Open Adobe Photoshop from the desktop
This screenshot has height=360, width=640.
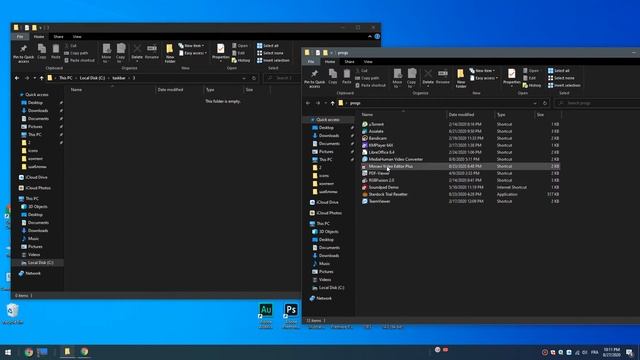pos(291,316)
